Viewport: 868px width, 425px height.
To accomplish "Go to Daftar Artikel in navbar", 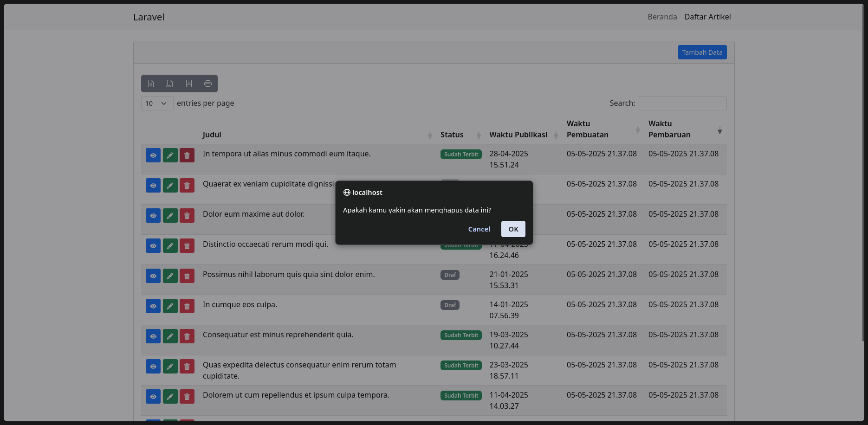I will coord(707,17).
